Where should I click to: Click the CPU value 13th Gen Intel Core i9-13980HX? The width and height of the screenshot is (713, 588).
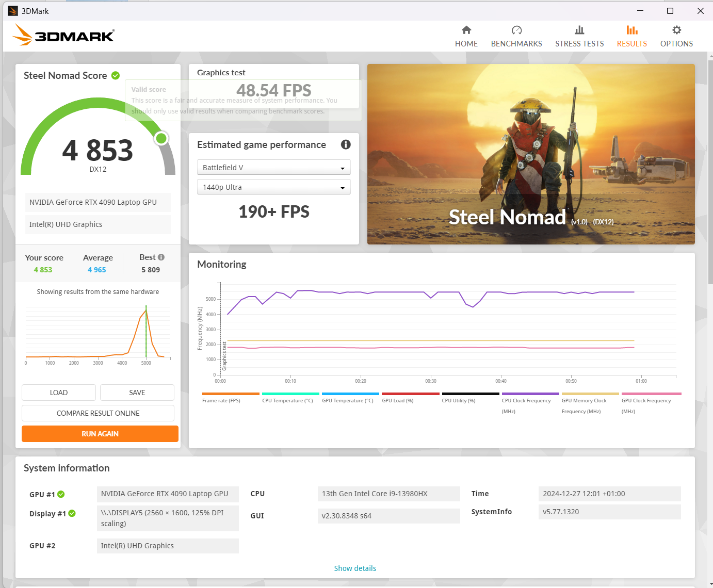click(x=389, y=494)
